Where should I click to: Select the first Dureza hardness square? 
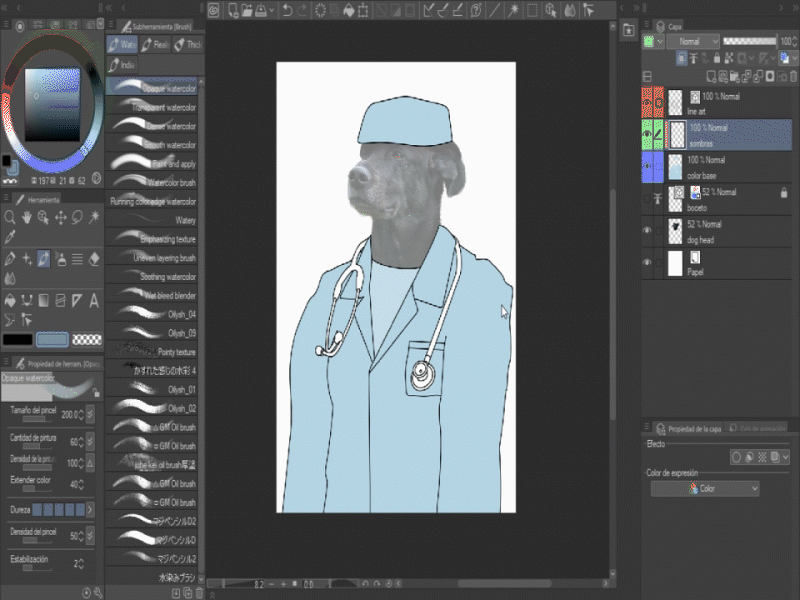click(x=37, y=509)
